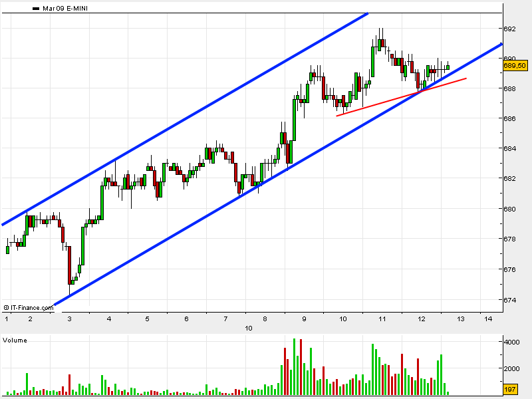Image resolution: width=532 pixels, height=399 pixels.
Task: Click the time axis label 5
Action: [x=147, y=319]
